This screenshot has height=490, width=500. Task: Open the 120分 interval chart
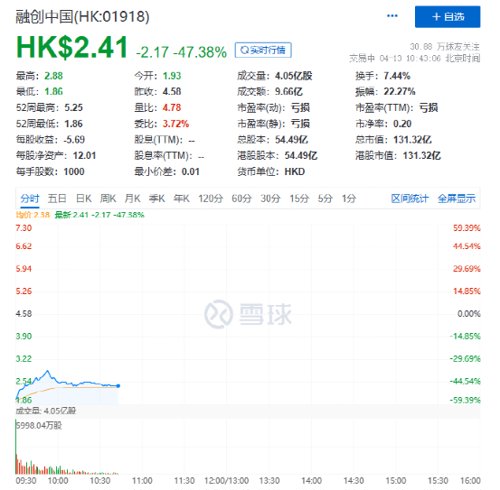click(x=211, y=199)
